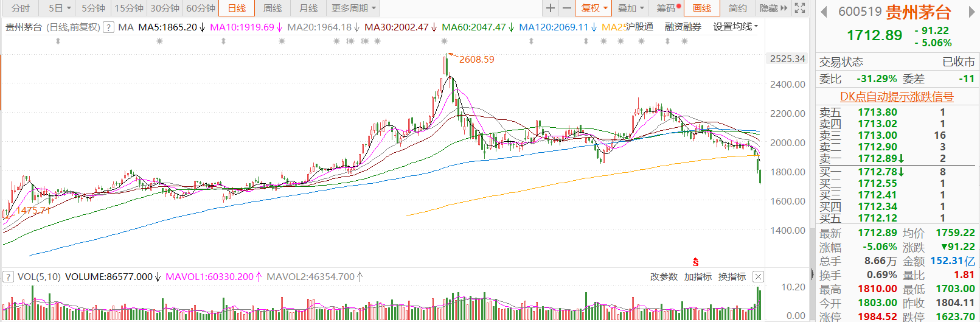The height and width of the screenshot is (322, 980).
Task: Click the VOL indicator help question mark
Action: [x=8, y=277]
